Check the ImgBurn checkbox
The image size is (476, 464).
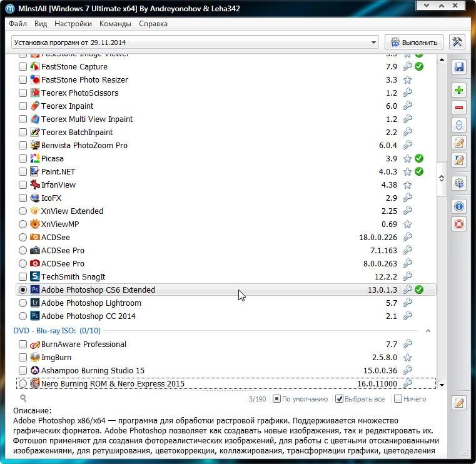pos(23,357)
